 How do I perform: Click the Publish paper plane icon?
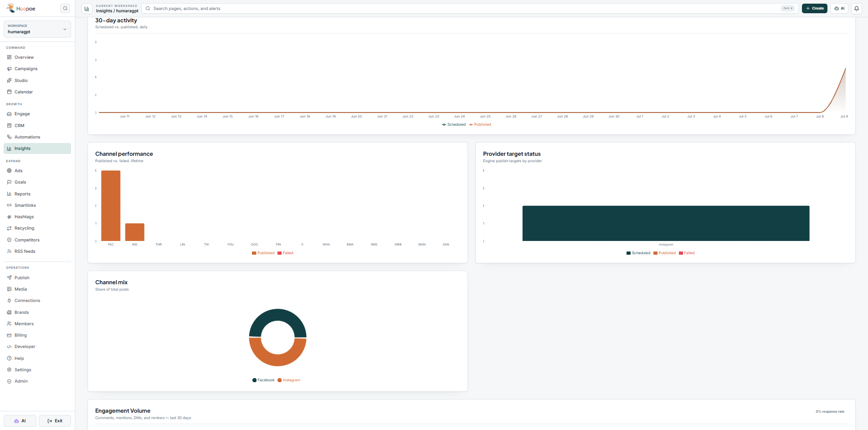click(x=9, y=278)
